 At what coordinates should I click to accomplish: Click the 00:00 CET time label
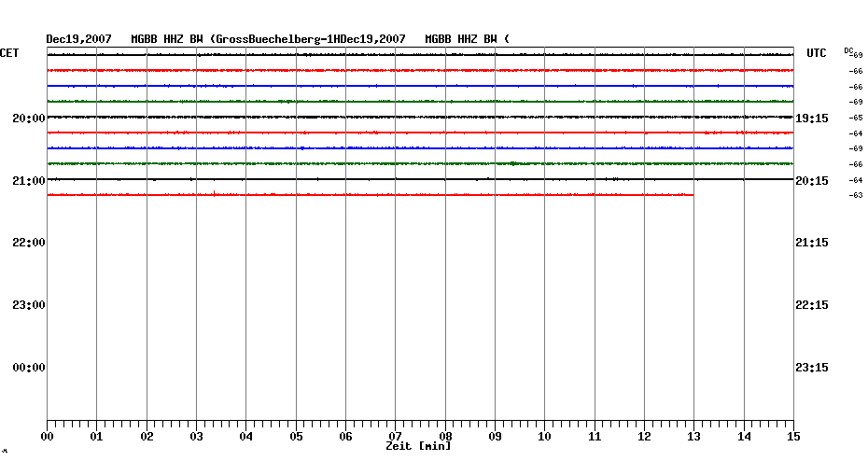pyautogui.click(x=29, y=368)
